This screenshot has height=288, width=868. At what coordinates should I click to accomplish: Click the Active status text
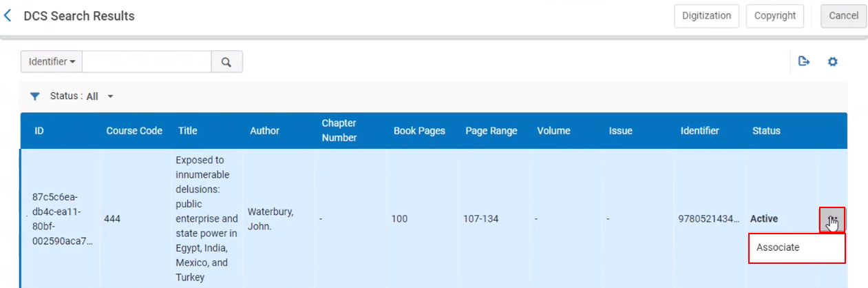point(764,219)
